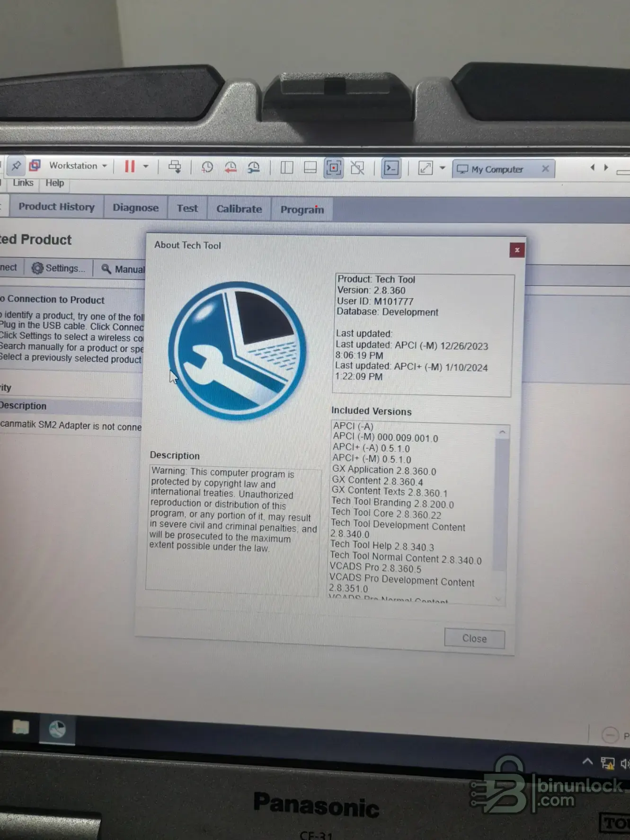
Task: Open the Help menu
Action: pyautogui.click(x=54, y=183)
